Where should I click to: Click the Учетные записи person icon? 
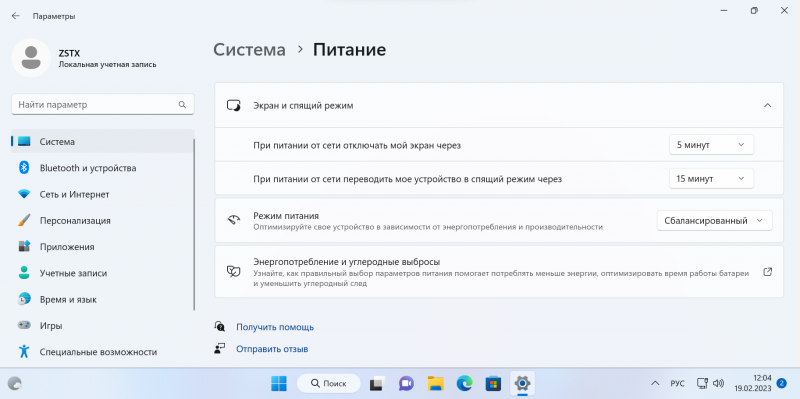click(x=24, y=273)
